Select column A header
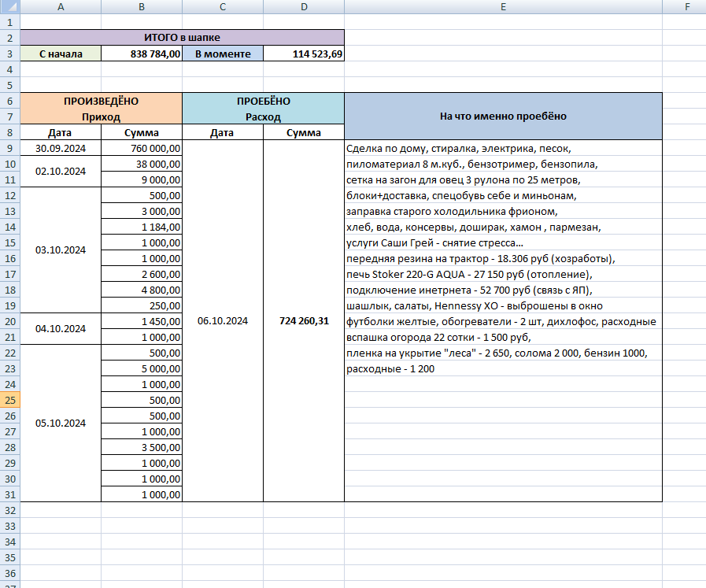The height and width of the screenshot is (588, 706). point(61,7)
